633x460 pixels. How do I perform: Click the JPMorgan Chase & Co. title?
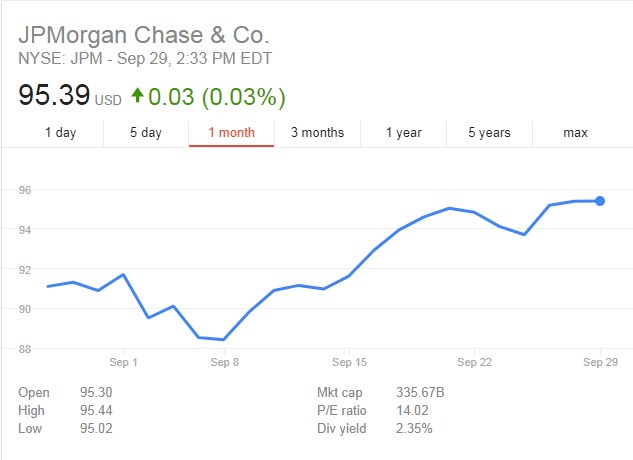coord(144,33)
